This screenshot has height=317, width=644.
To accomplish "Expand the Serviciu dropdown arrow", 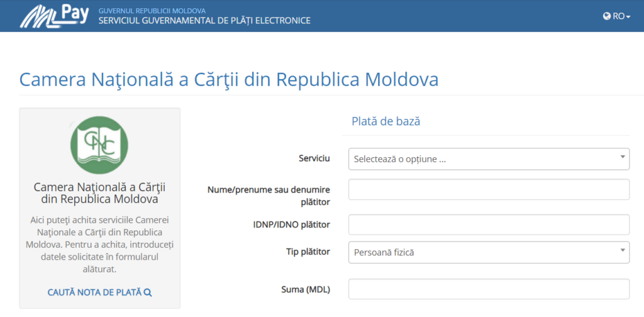I will tap(623, 157).
